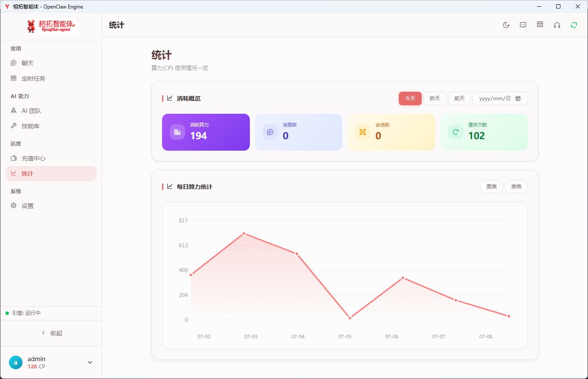Image resolution: width=588 pixels, height=379 pixels.
Task: Click the 07-05 data point on chart
Action: coord(350,318)
